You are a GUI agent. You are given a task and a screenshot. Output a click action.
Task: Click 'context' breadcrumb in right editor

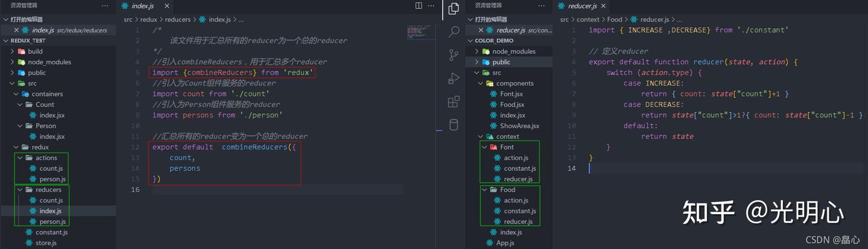tap(588, 19)
